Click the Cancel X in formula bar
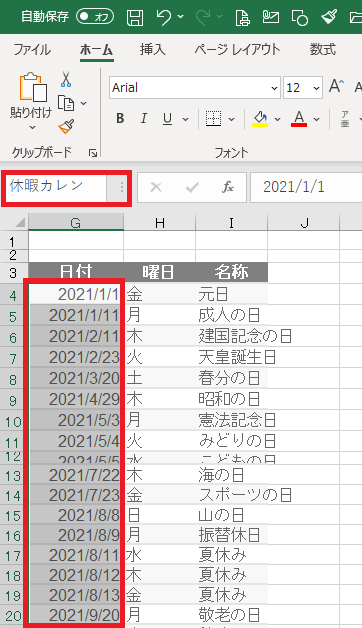The height and width of the screenshot is (628, 362). pyautogui.click(x=156, y=187)
